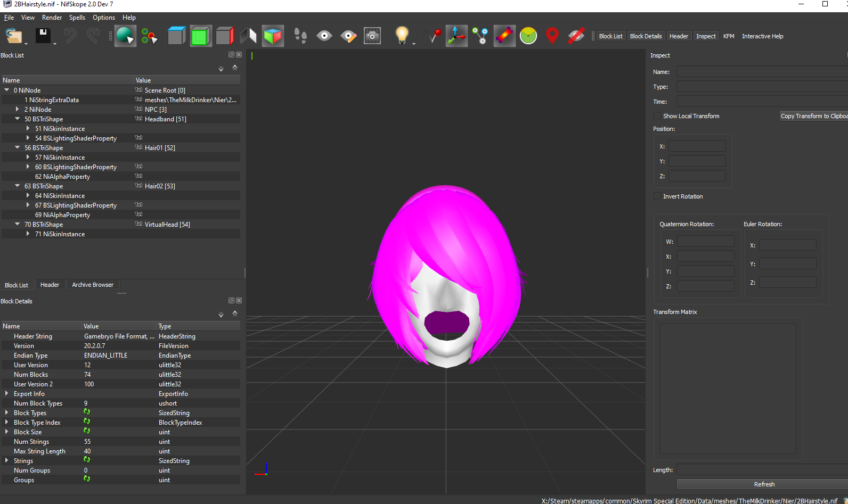
Task: Click the green round constraints icon
Action: tap(528, 36)
